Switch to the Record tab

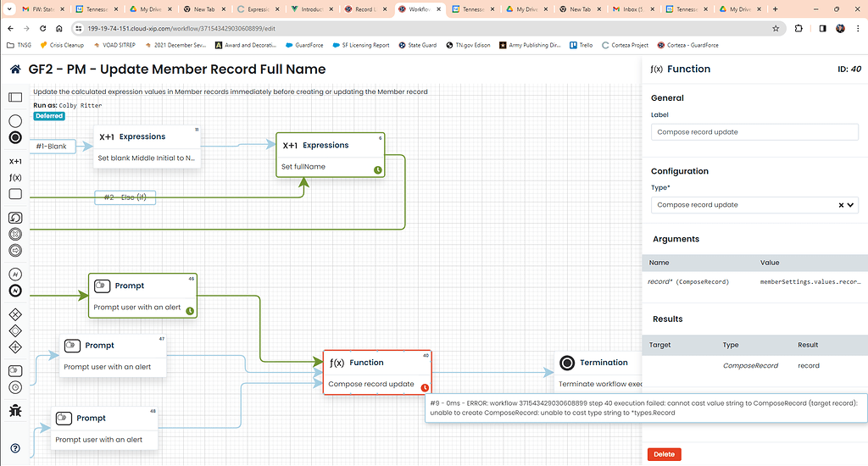[366, 8]
